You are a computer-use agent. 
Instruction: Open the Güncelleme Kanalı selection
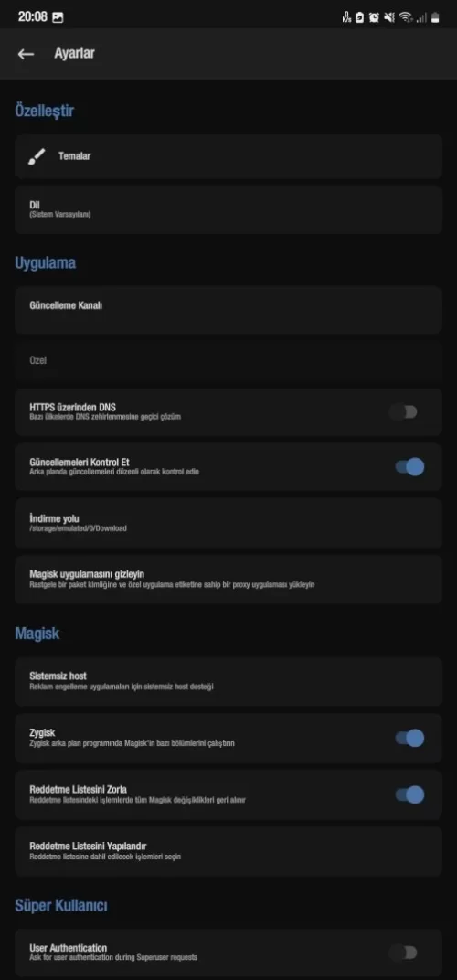pos(228,309)
